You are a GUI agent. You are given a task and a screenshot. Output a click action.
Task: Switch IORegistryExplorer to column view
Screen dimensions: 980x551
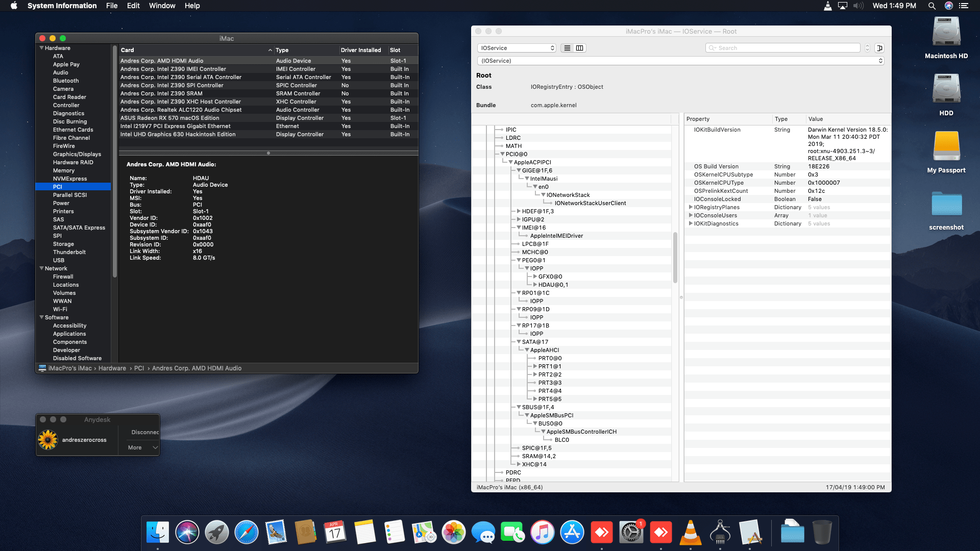tap(579, 48)
